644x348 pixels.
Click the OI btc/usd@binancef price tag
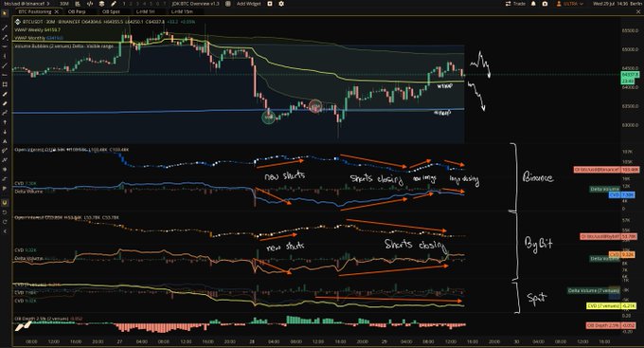click(607, 170)
